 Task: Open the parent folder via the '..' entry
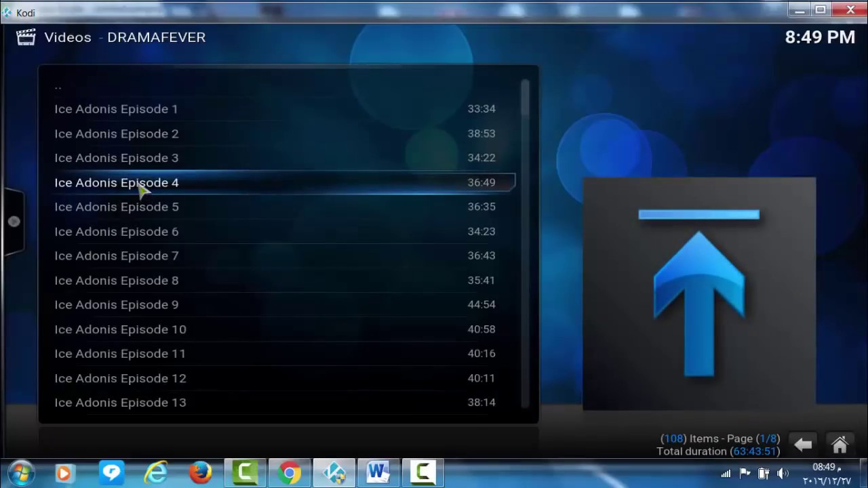coord(58,85)
